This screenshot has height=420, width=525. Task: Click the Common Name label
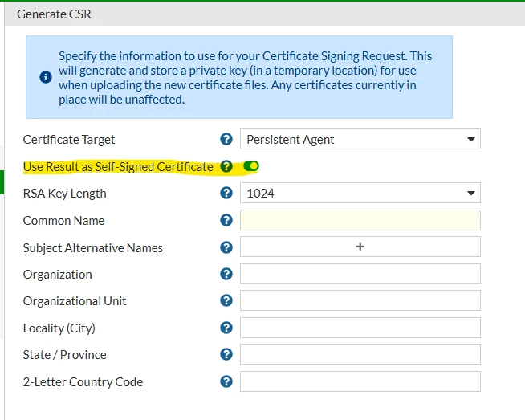63,221
